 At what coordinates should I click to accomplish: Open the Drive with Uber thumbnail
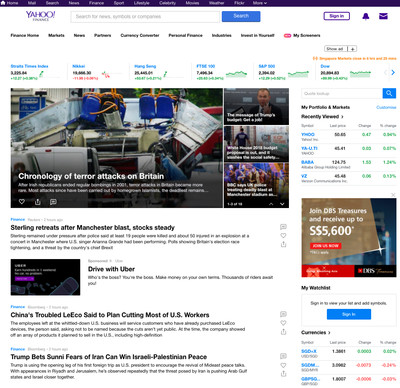[45, 277]
